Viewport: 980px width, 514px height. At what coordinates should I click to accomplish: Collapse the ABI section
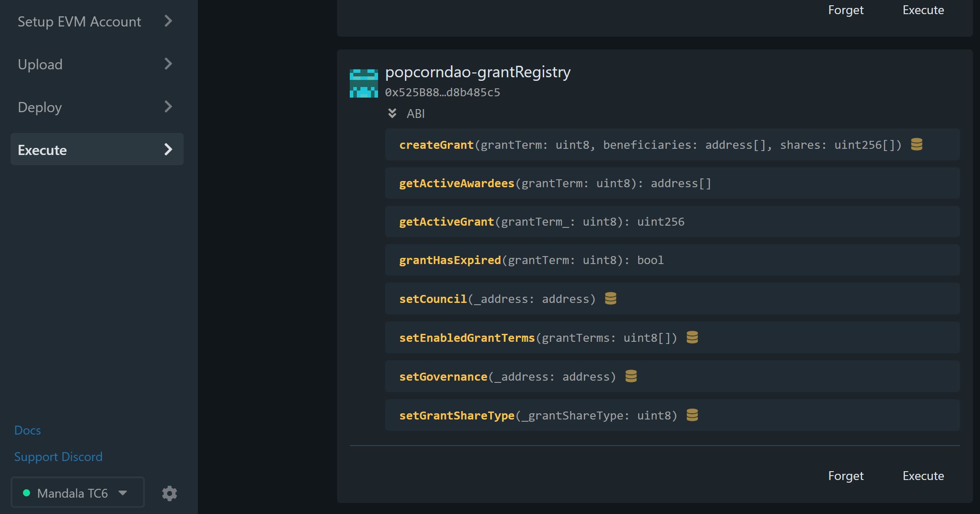point(392,113)
